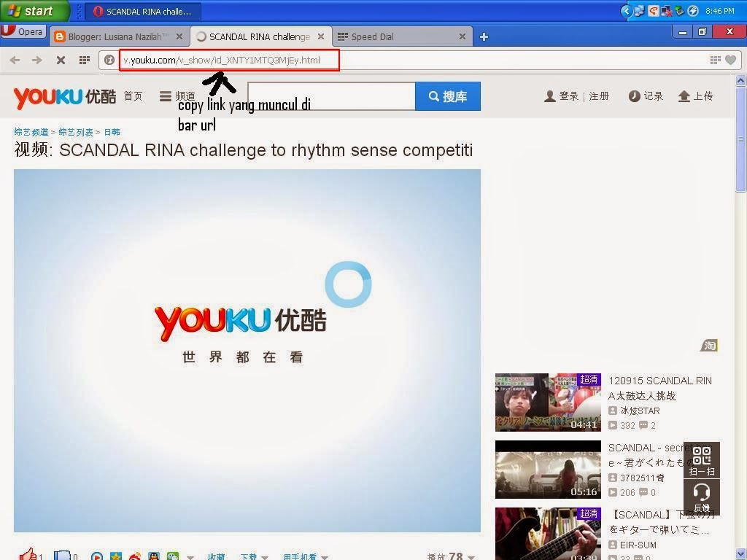Switch to the Speed Dial tab
The image size is (747, 560).
click(x=403, y=36)
